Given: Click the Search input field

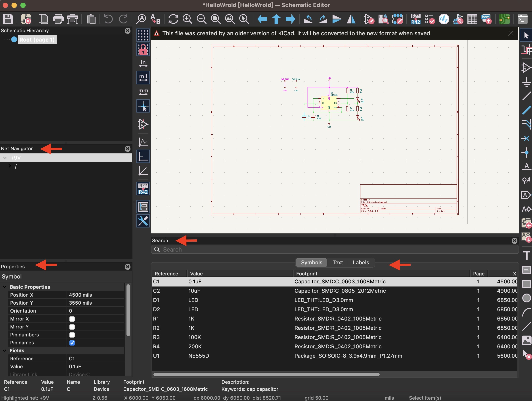Looking at the screenshot, I should tap(335, 250).
